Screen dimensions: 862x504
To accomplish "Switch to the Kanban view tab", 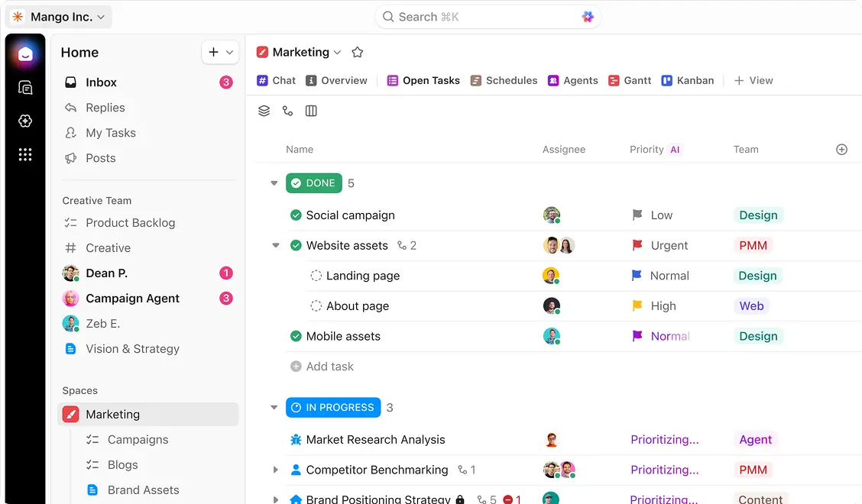I will [x=687, y=80].
